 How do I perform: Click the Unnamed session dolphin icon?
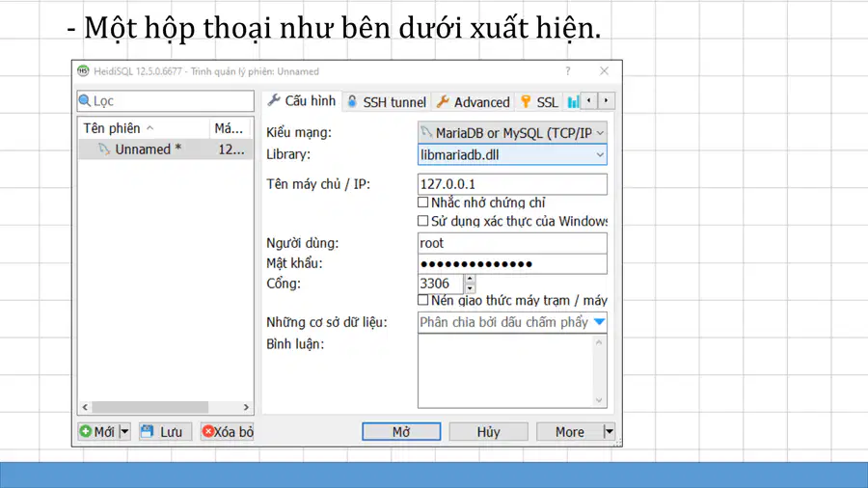[x=104, y=149]
